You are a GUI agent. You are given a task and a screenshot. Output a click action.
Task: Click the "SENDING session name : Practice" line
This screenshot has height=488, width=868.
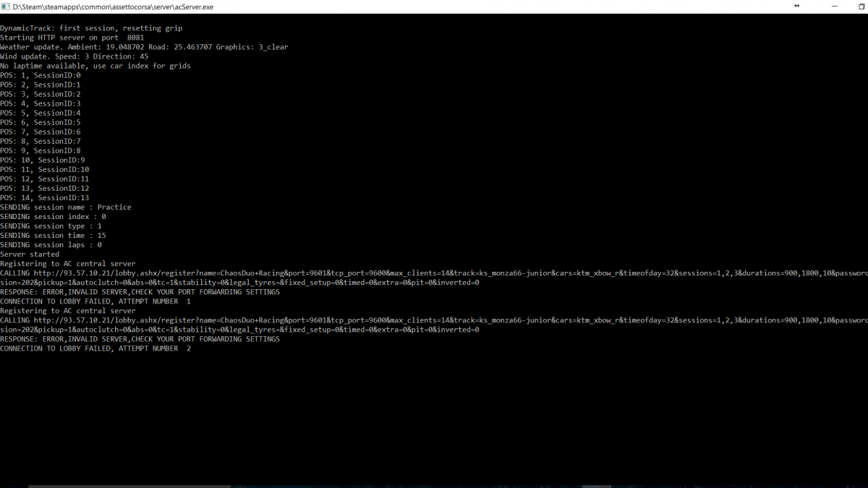(x=66, y=207)
